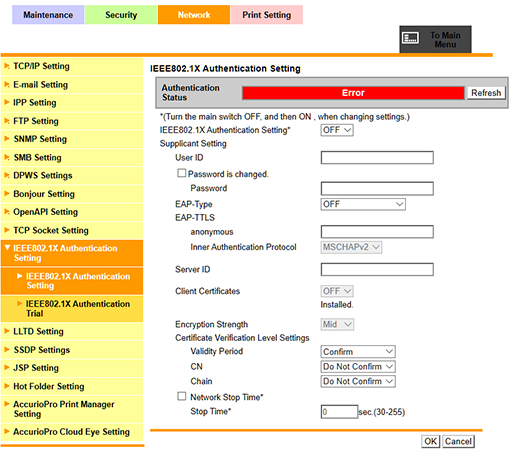Open AccurioPro Cloud Eye Setting
This screenshot has width=517, height=452.
point(72,432)
